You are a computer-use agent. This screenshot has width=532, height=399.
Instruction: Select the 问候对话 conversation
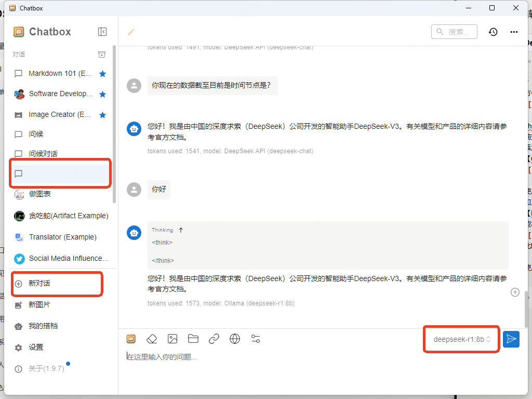(x=60, y=154)
